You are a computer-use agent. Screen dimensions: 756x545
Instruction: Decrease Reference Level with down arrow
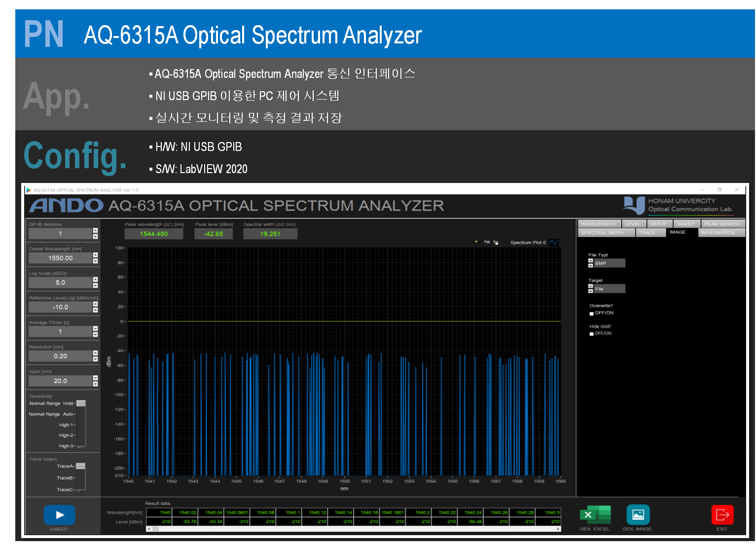click(96, 310)
